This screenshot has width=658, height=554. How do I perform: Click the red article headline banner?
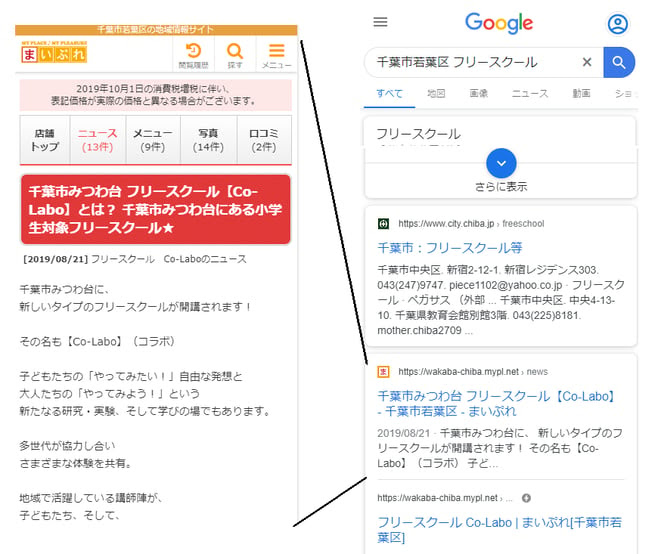pos(156,209)
